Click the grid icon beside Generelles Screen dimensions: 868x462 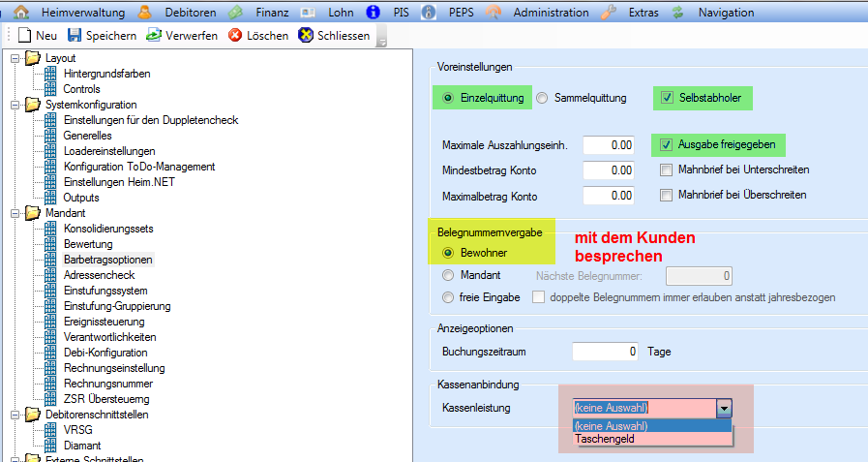coord(50,136)
